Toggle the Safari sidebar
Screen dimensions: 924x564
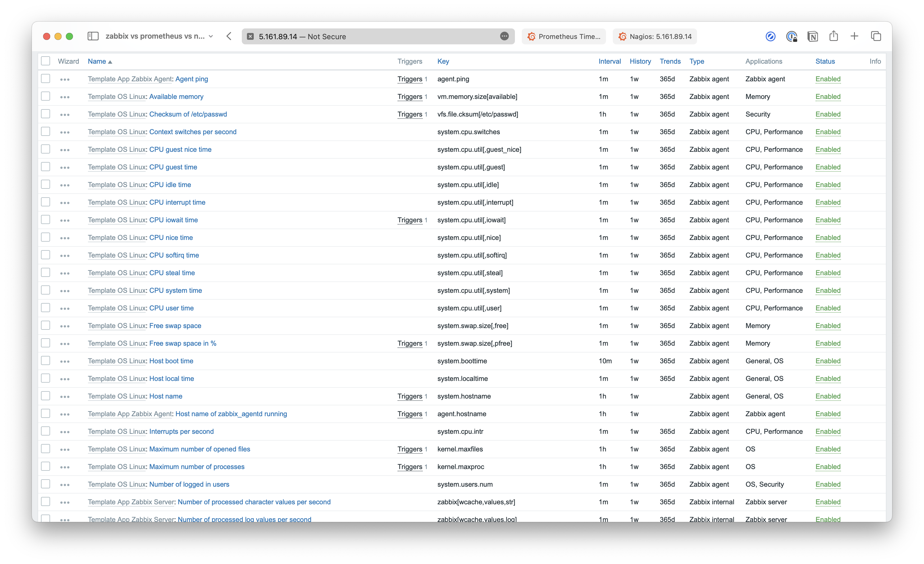tap(93, 36)
